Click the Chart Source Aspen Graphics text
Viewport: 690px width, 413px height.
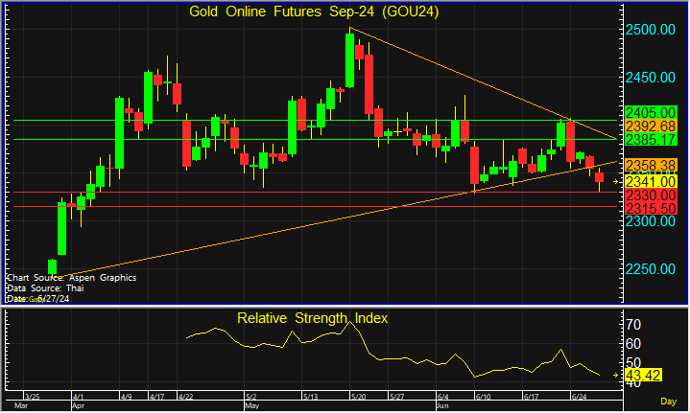pyautogui.click(x=70, y=277)
